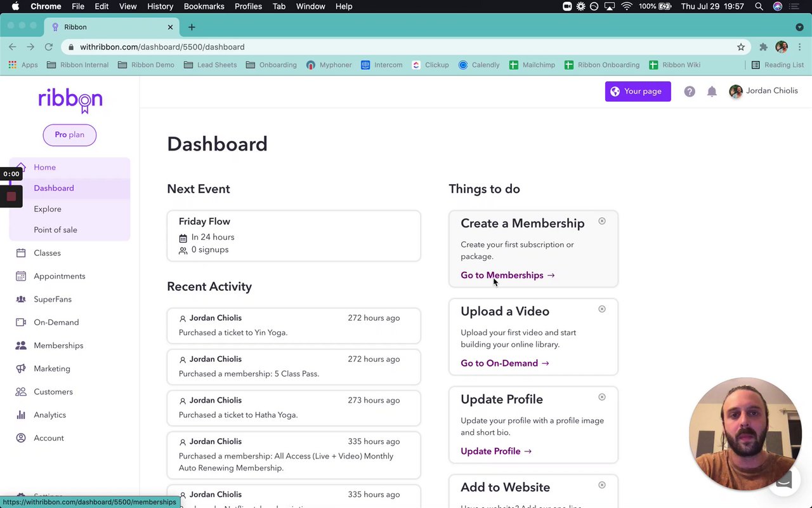Open the Mailchimp bookmark
This screenshot has width=812, height=508.
(x=532, y=65)
